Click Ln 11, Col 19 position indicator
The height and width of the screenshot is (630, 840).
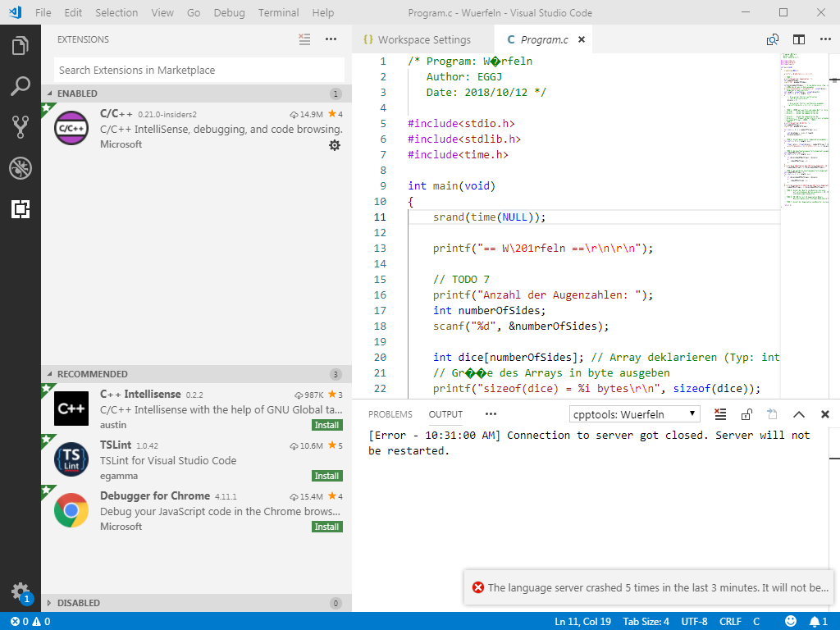[x=583, y=622]
